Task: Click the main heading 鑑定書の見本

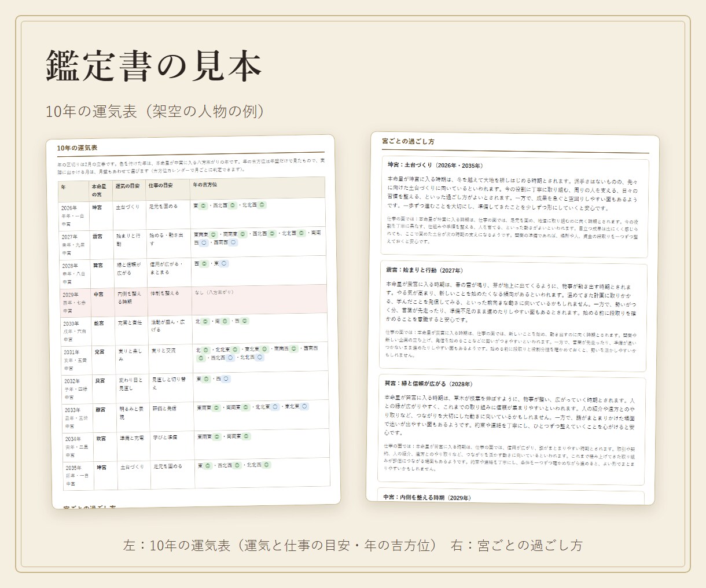Action: 153,65
